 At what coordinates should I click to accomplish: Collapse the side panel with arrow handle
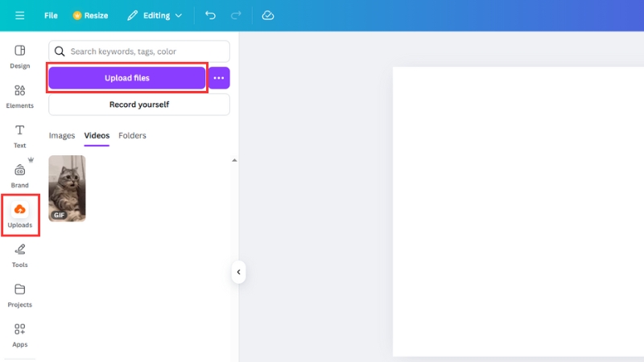point(238,272)
